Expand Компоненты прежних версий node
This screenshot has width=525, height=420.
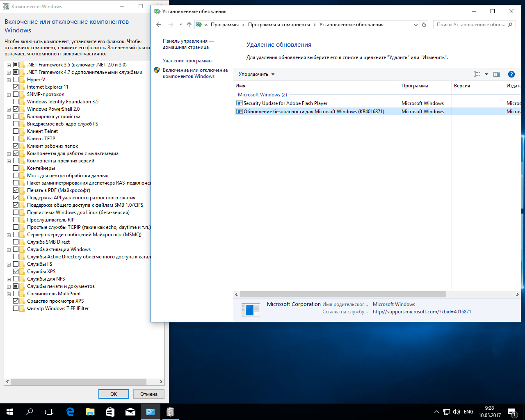click(9, 161)
